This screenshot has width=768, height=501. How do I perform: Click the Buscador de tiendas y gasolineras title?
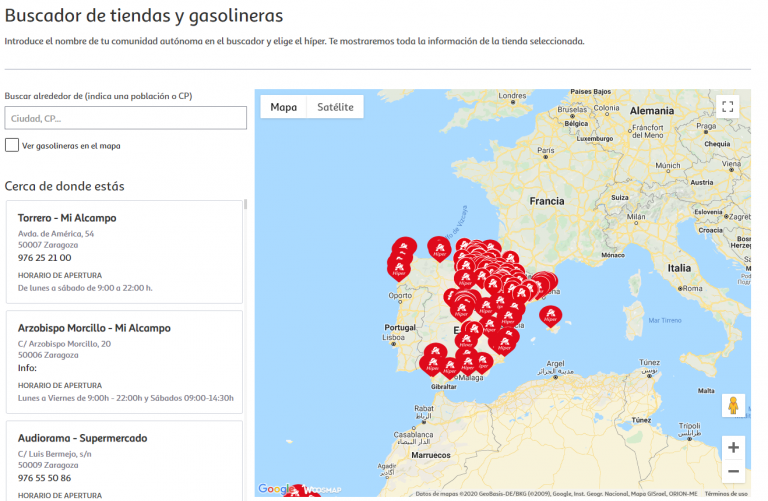[144, 16]
